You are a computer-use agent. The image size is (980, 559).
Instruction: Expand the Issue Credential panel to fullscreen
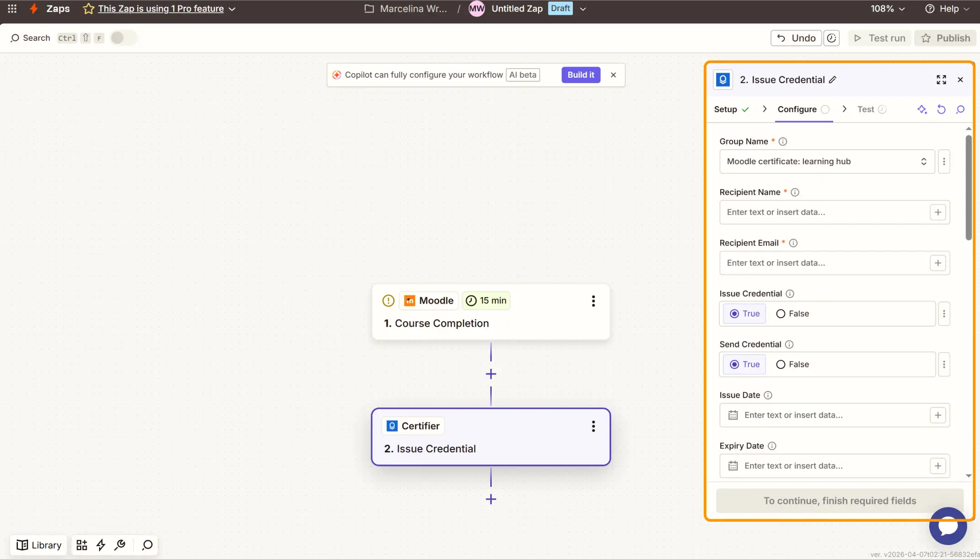pos(941,80)
